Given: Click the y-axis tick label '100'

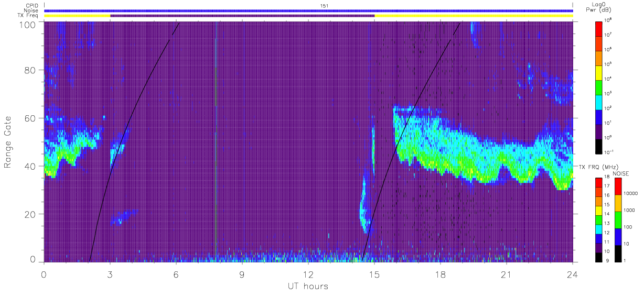Looking at the screenshot, I should [28, 24].
